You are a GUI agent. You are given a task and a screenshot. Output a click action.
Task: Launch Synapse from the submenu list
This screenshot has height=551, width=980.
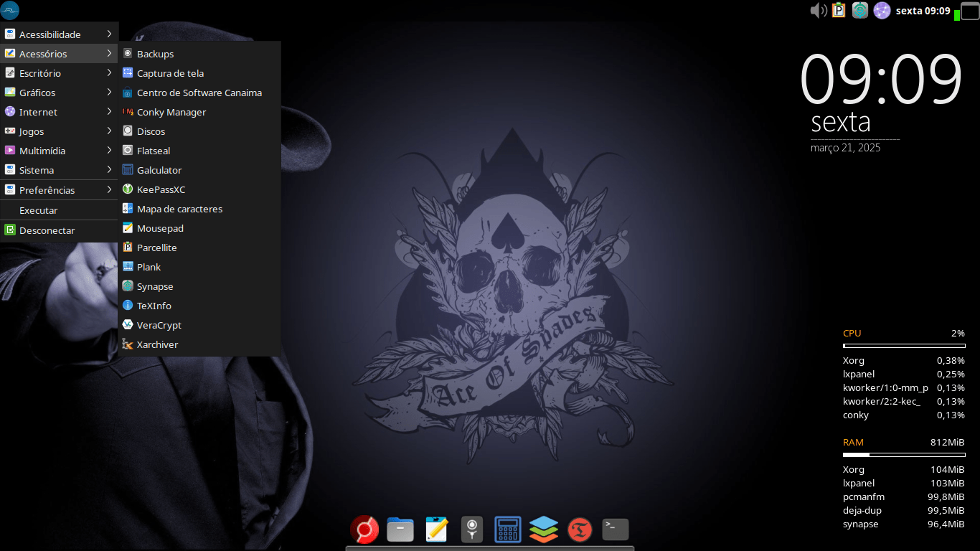(x=199, y=286)
